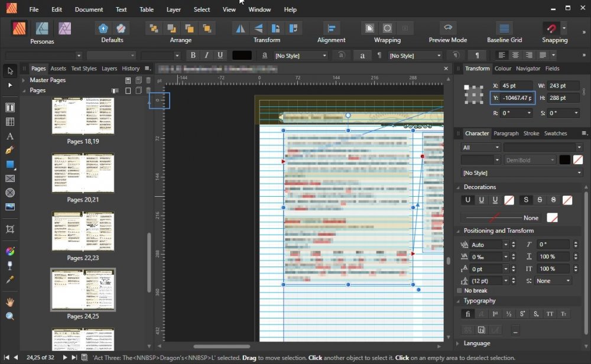Select the Pen tool
This screenshot has height=364, width=591.
pos(10,150)
